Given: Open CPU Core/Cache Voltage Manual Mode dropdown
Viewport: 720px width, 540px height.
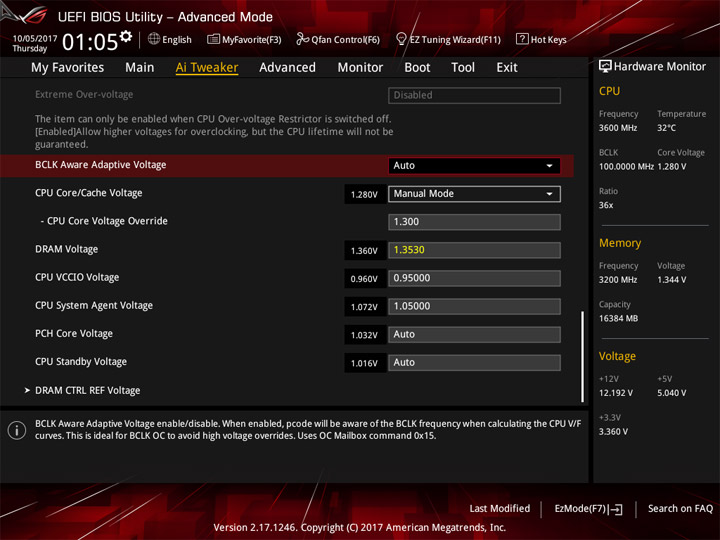Looking at the screenshot, I should [x=474, y=194].
